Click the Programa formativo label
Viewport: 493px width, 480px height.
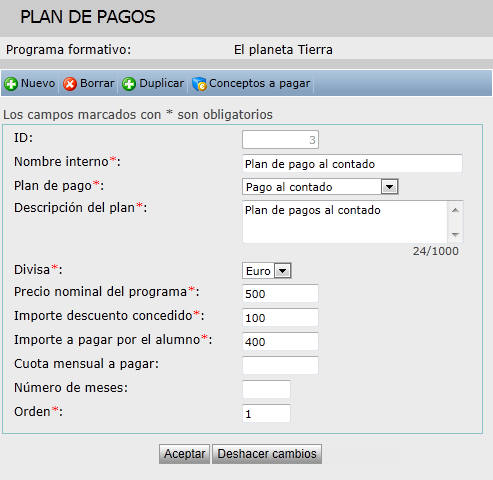[69, 50]
